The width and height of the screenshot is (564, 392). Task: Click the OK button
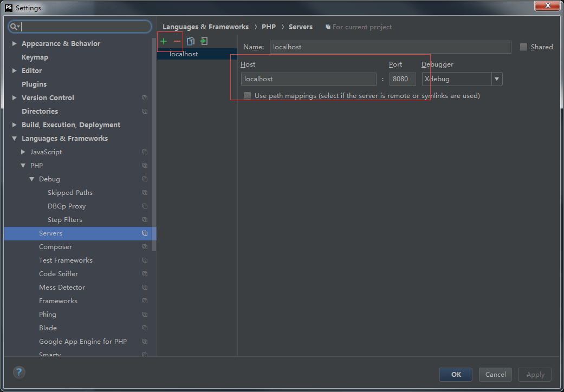pos(456,374)
